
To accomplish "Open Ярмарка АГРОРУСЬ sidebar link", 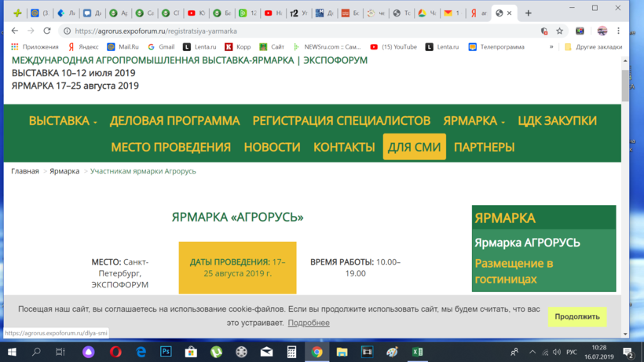I will click(x=527, y=243).
